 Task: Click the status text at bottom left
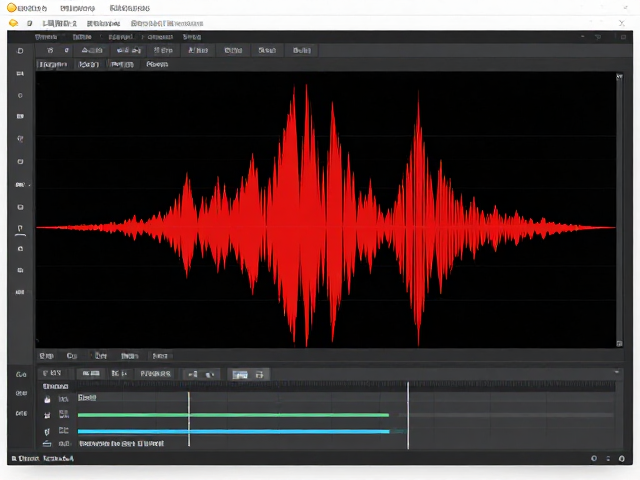pyautogui.click(x=43, y=459)
